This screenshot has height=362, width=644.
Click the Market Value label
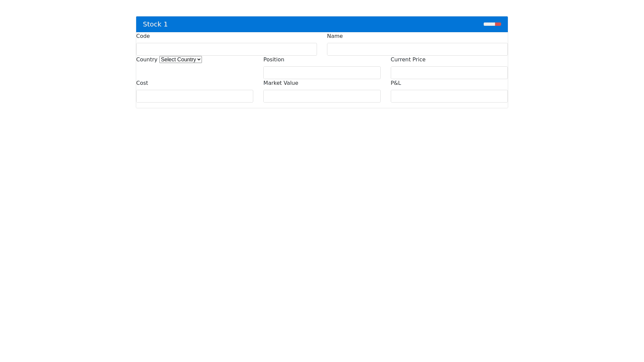point(280,83)
